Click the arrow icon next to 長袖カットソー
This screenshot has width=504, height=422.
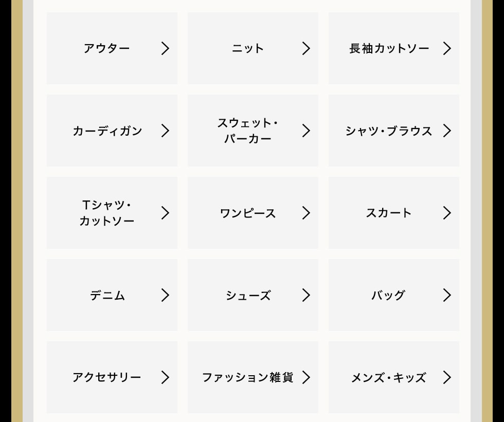click(447, 48)
